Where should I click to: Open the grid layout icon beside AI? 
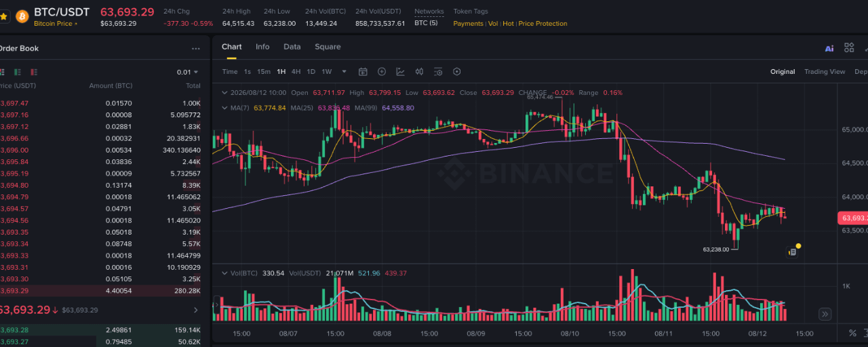point(849,47)
